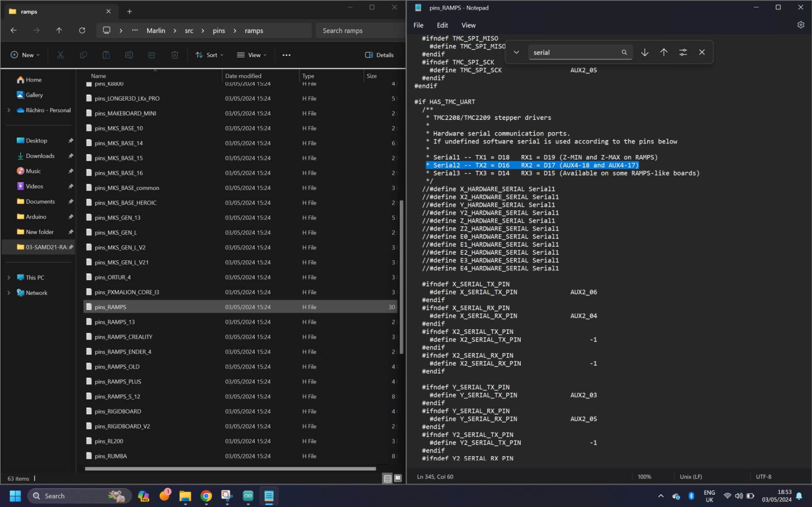Click the serial find text field

click(x=575, y=52)
